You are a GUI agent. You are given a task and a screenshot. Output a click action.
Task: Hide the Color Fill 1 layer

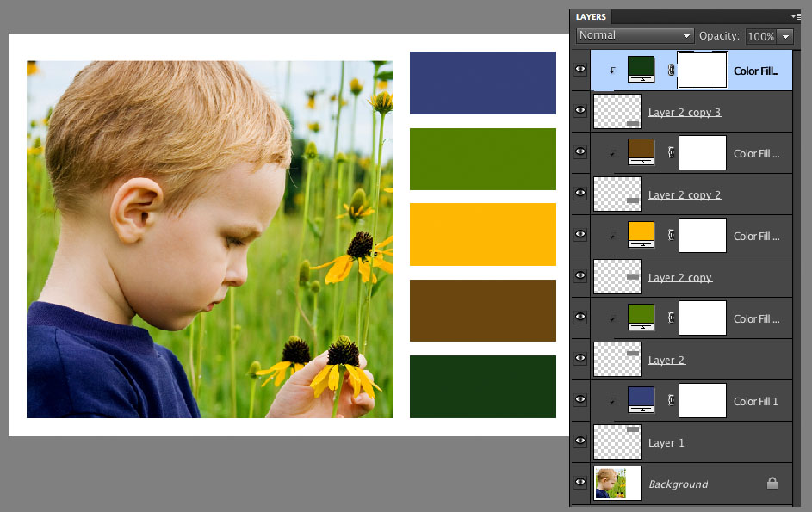[x=580, y=399]
